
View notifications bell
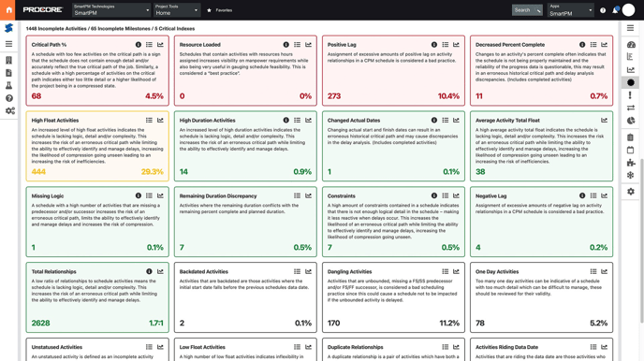point(615,10)
